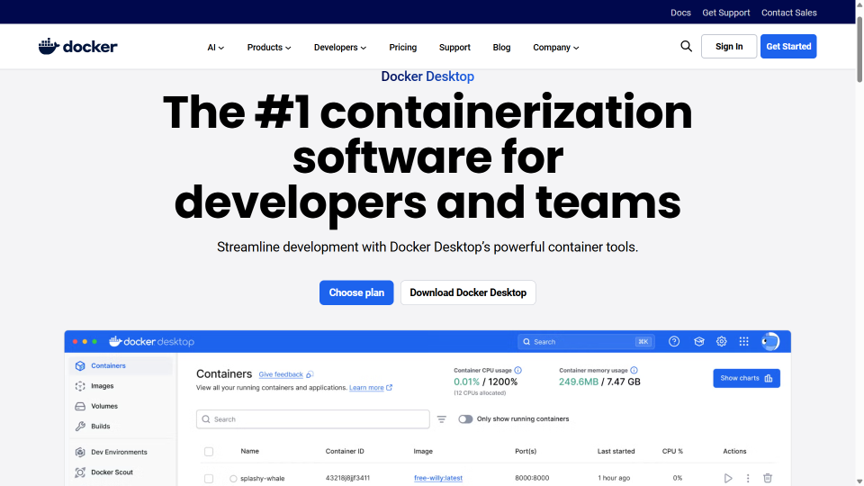Click the Images icon in the sidebar
Image resolution: width=864 pixels, height=486 pixels.
80,386
